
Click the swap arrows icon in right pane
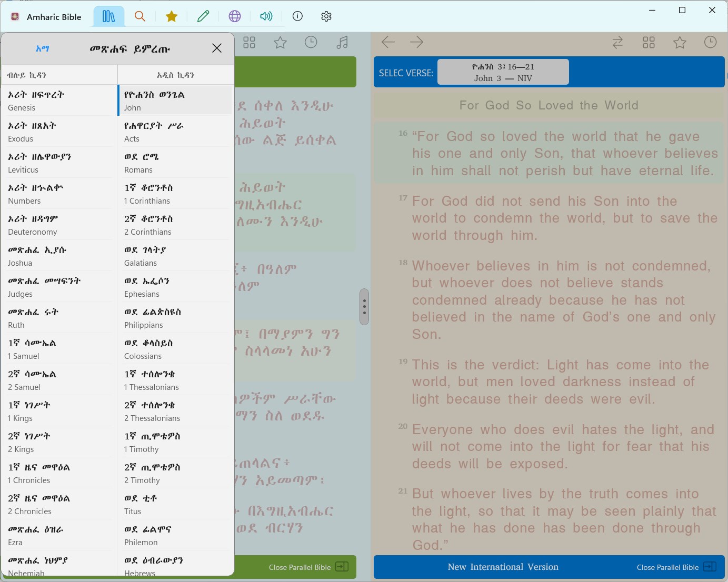tap(618, 43)
